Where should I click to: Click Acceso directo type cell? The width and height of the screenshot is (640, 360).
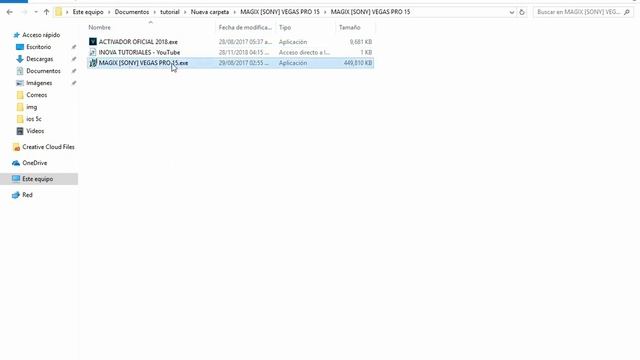click(304, 52)
